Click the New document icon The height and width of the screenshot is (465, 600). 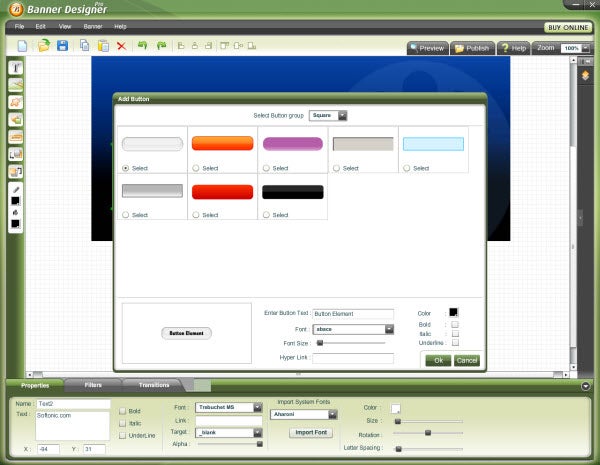23,46
